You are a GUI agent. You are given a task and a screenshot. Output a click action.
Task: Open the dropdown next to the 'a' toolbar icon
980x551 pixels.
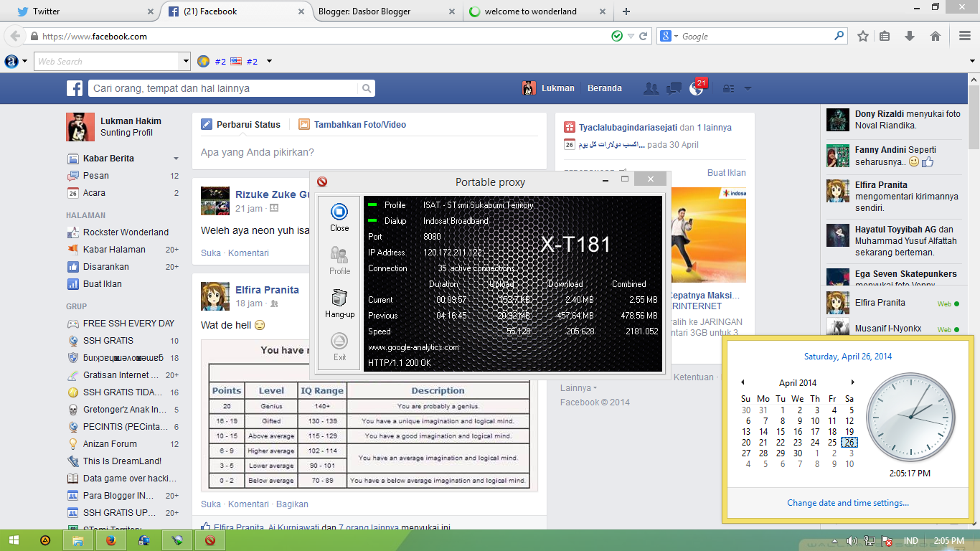25,62
